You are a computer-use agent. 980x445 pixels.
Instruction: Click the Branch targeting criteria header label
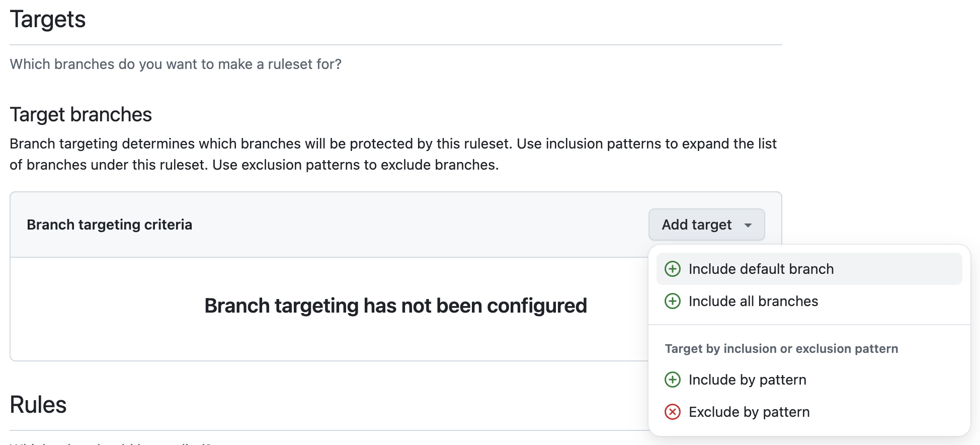pos(109,225)
